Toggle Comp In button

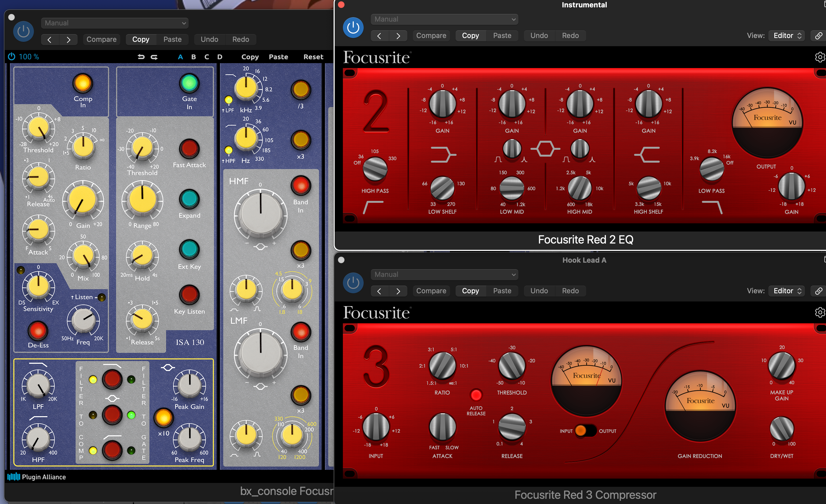[x=83, y=83]
